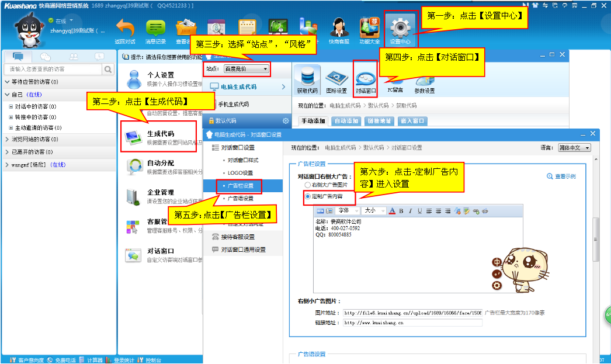611x364 pixels.
Task: Open the 语言 dropdown set to 简体中文
Action: coord(574,148)
